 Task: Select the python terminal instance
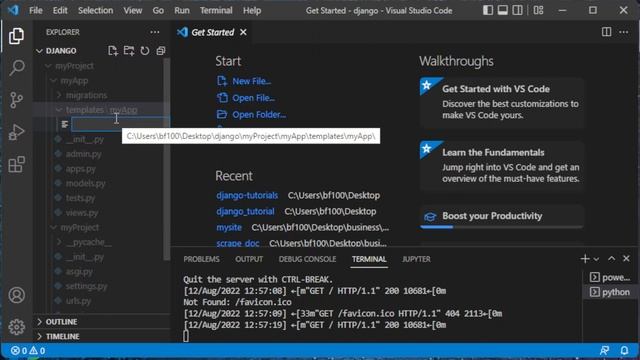click(610, 292)
